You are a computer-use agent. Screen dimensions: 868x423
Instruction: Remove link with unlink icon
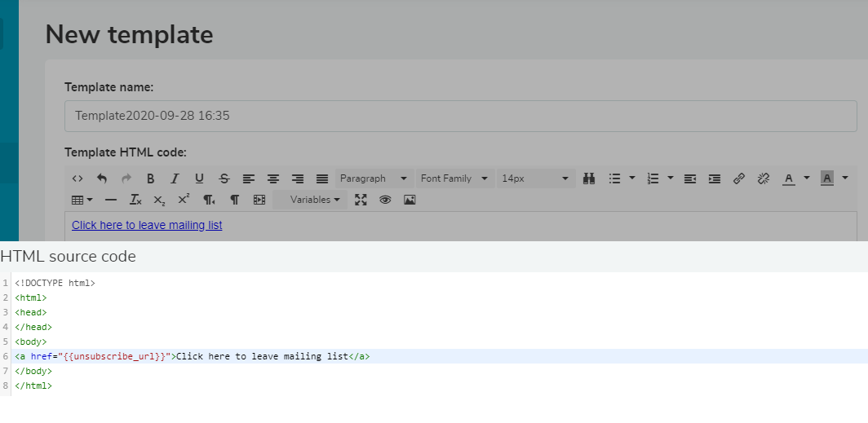click(x=764, y=178)
